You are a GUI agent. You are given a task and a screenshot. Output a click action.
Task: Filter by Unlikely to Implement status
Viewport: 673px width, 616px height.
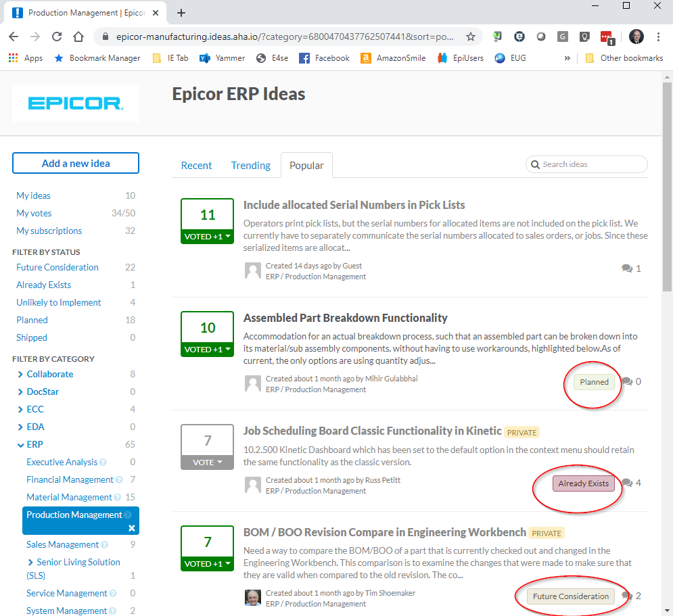point(58,302)
